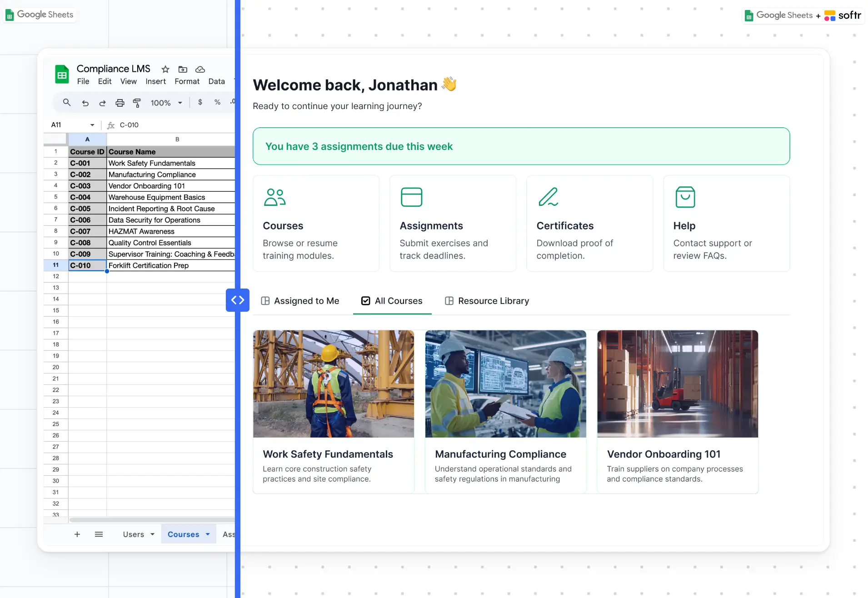Open the Data menu
The height and width of the screenshot is (598, 868).
tap(216, 81)
